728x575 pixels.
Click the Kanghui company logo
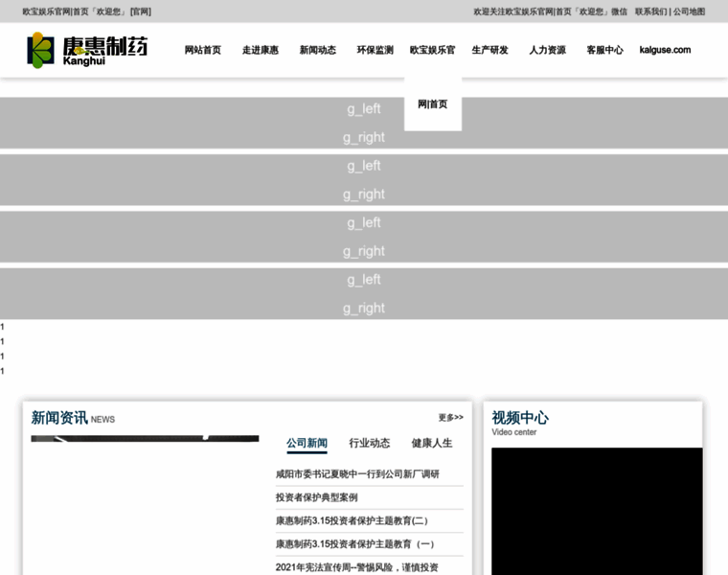tap(87, 50)
